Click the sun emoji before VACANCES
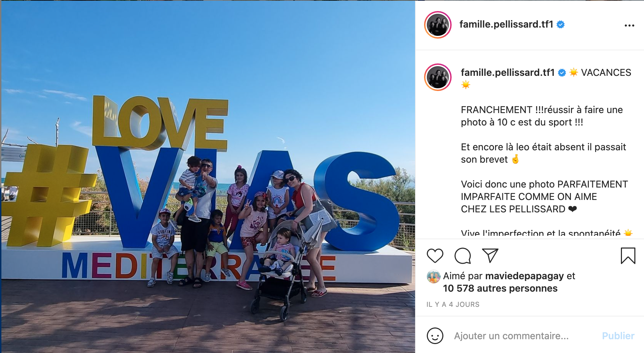Screen dimensions: 644x353 point(574,72)
